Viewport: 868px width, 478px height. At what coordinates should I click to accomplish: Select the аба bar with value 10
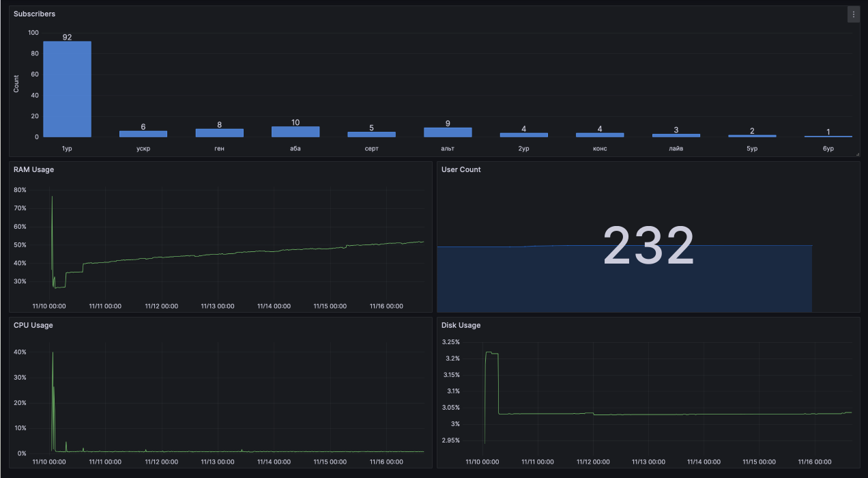295,132
